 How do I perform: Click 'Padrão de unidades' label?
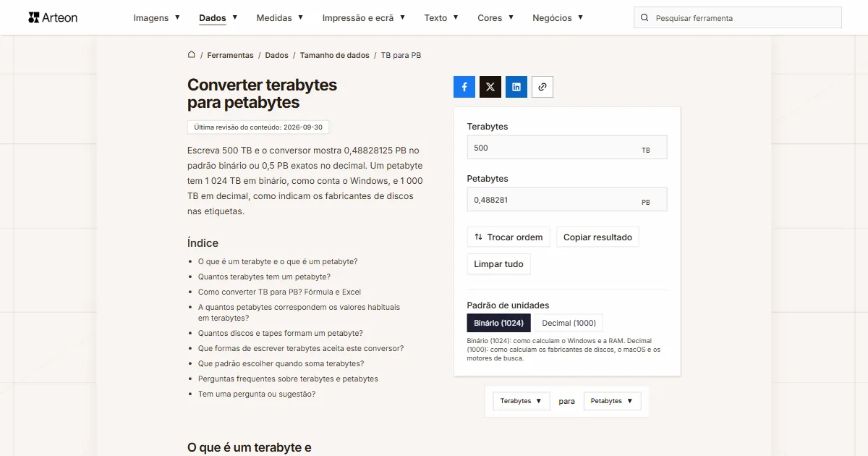[508, 305]
